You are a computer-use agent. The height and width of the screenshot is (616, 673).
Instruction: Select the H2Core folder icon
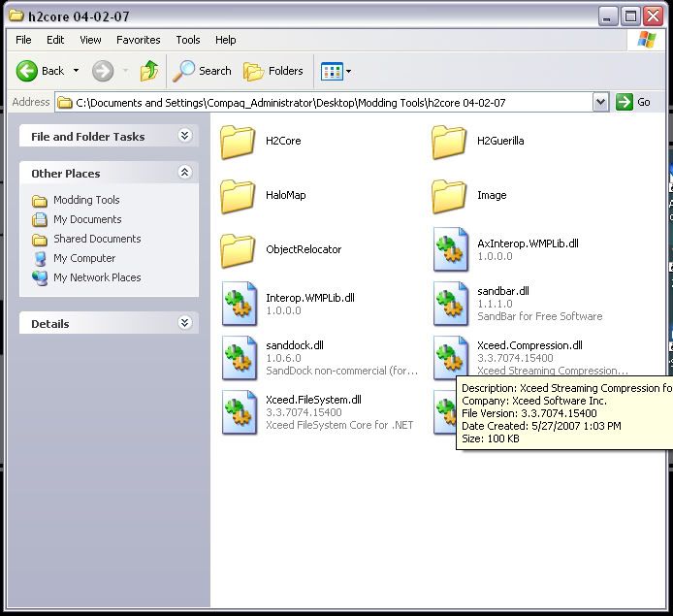[x=238, y=142]
